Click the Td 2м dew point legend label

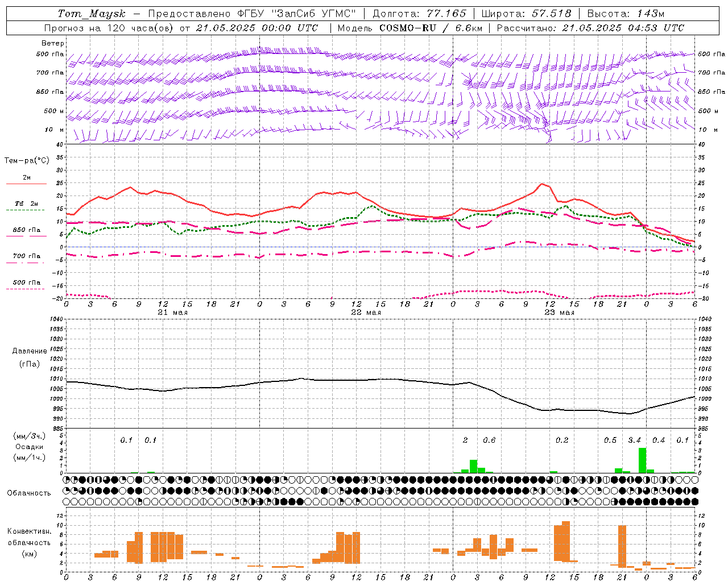[x=27, y=203]
